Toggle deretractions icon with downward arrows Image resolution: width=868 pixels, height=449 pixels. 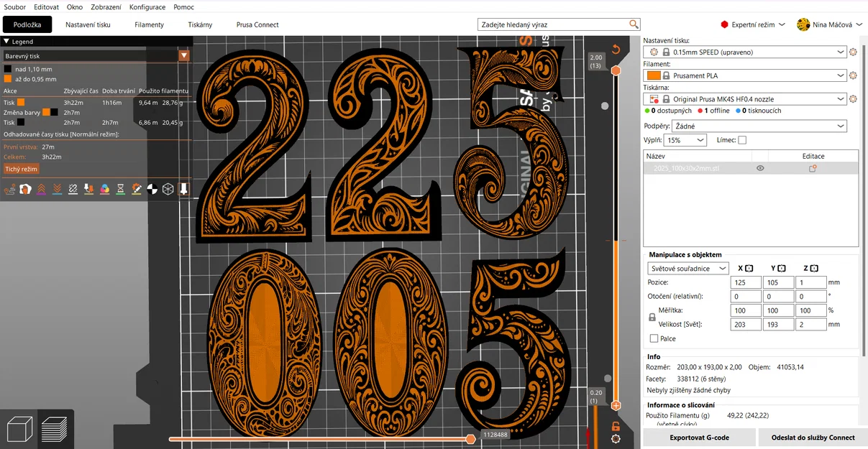click(x=57, y=189)
